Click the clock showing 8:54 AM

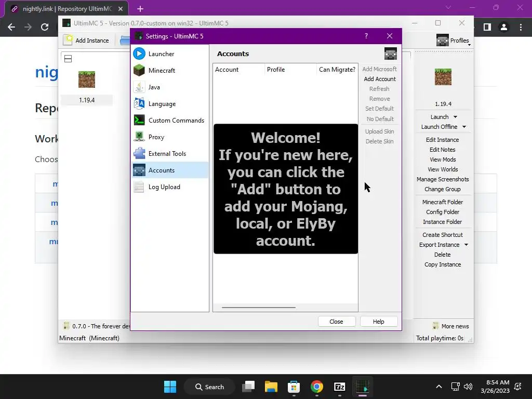(495, 387)
